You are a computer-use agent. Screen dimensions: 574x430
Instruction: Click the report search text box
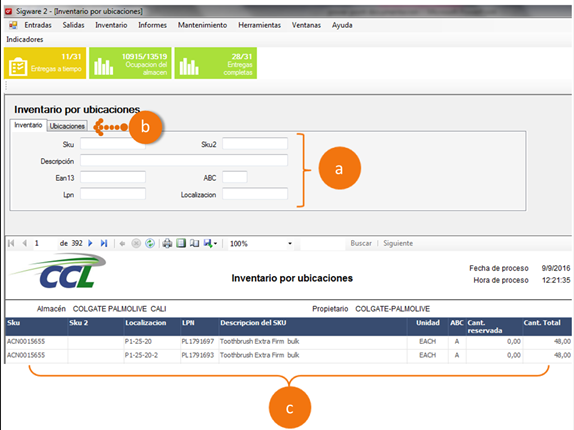click(322, 244)
